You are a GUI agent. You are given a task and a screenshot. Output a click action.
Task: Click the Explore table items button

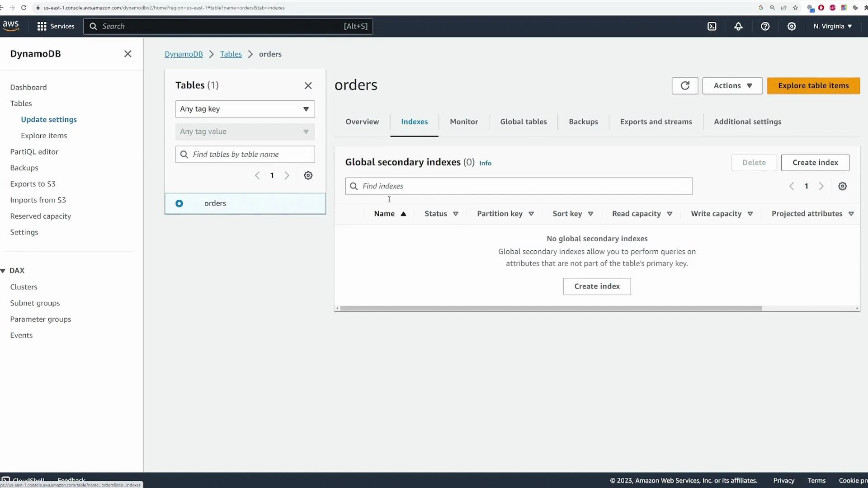click(x=813, y=85)
